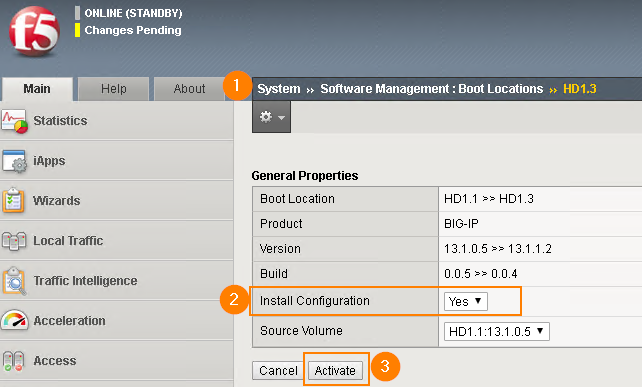Image resolution: width=642 pixels, height=387 pixels.
Task: Open the Install Configuration Yes dropdown
Action: (x=466, y=301)
